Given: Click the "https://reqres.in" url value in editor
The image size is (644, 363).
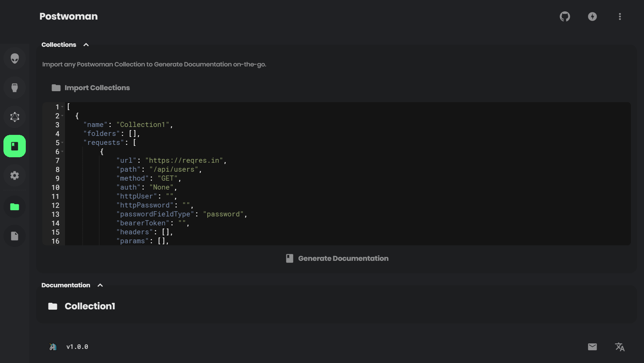Looking at the screenshot, I should [184, 160].
